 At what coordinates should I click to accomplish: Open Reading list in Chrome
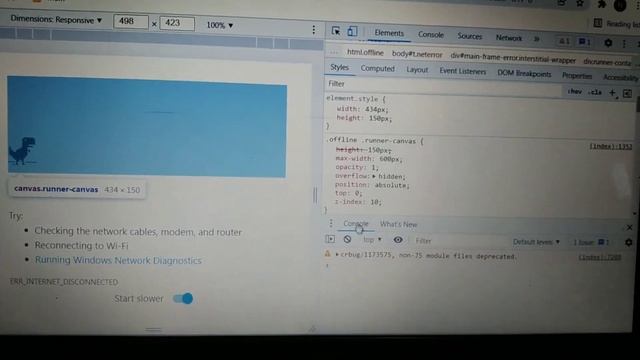(616, 24)
